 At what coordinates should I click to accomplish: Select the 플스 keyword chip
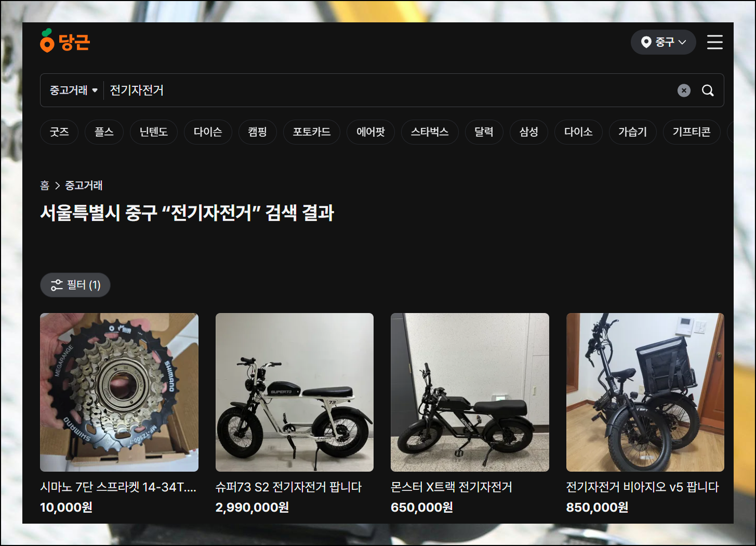pos(104,132)
